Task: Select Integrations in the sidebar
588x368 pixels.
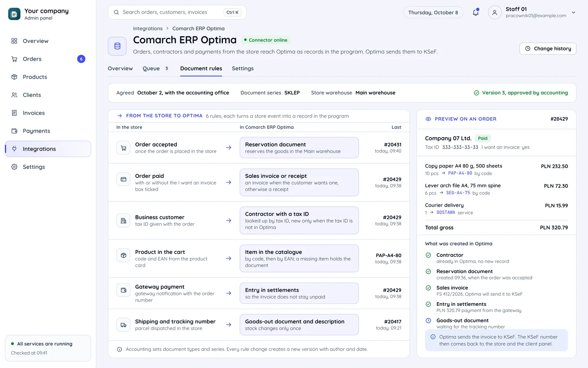Action: 48,149
